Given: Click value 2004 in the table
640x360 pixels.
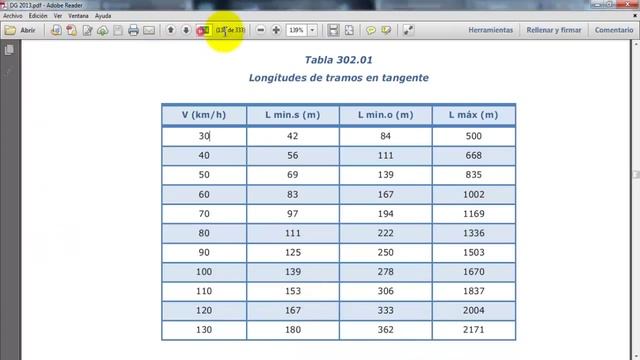Looking at the screenshot, I should point(473,310).
